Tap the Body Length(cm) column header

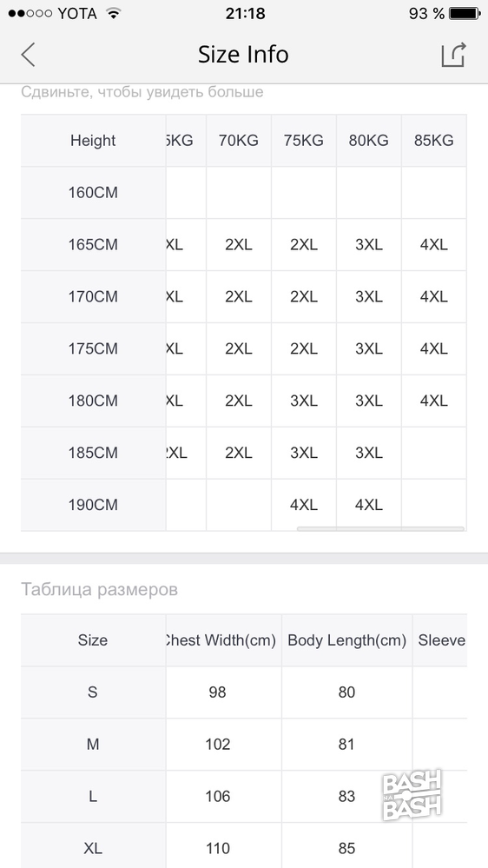[347, 640]
